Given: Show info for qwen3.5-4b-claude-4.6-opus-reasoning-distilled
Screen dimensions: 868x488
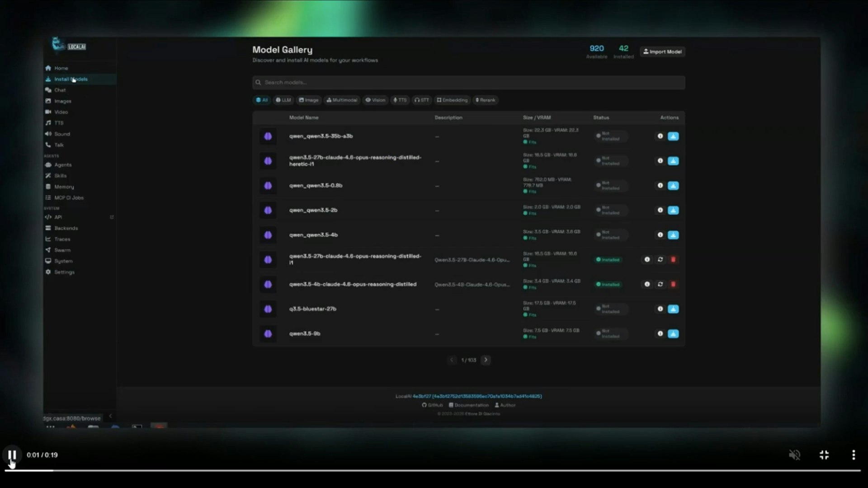Looking at the screenshot, I should pyautogui.click(x=647, y=284).
